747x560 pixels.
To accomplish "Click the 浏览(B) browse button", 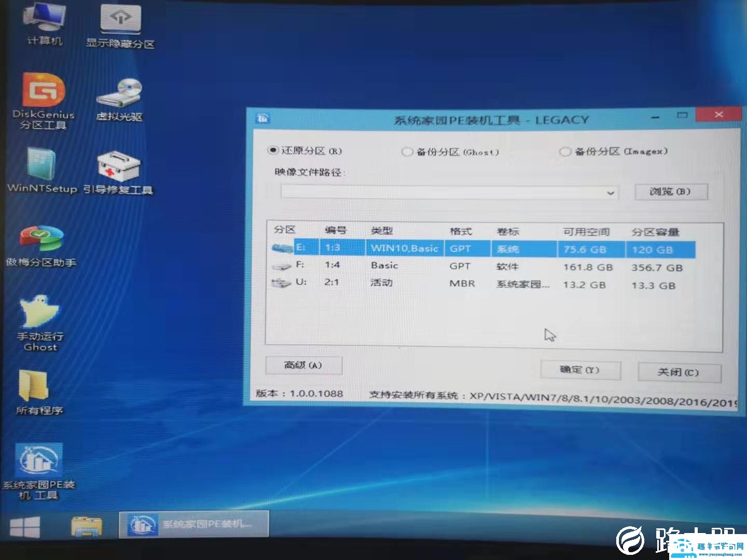I will point(671,191).
